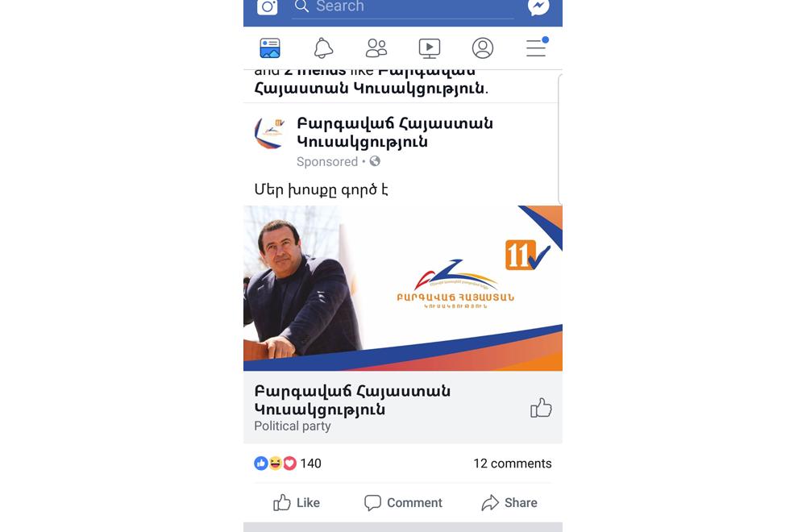Screen dimensions: 806x532
Task: Open Messenger chat icon
Action: (x=538, y=6)
